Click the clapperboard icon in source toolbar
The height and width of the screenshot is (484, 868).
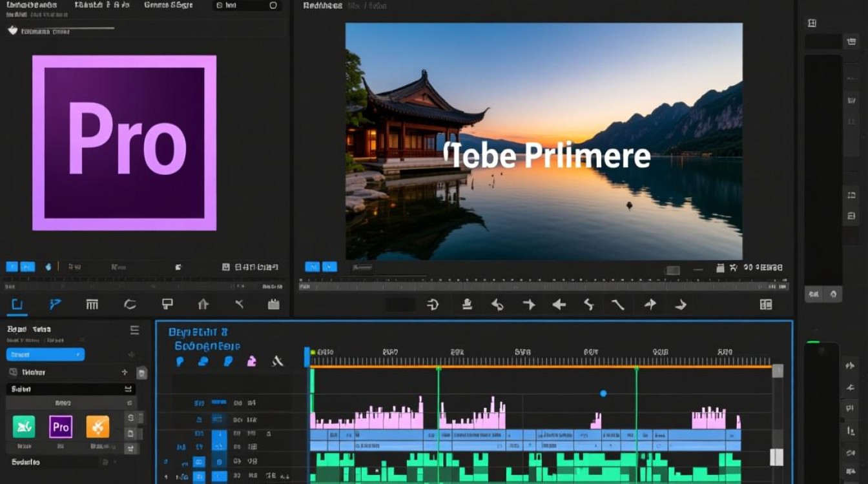273,305
